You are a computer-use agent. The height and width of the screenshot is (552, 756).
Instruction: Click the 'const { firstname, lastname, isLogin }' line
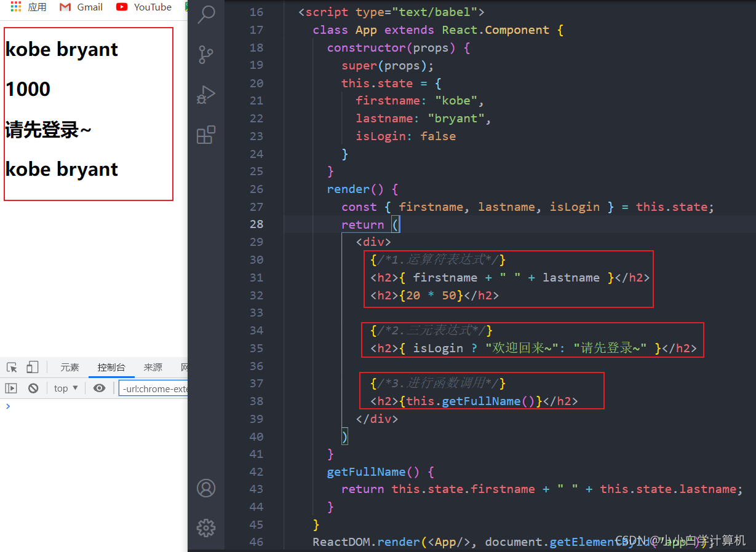pos(528,207)
